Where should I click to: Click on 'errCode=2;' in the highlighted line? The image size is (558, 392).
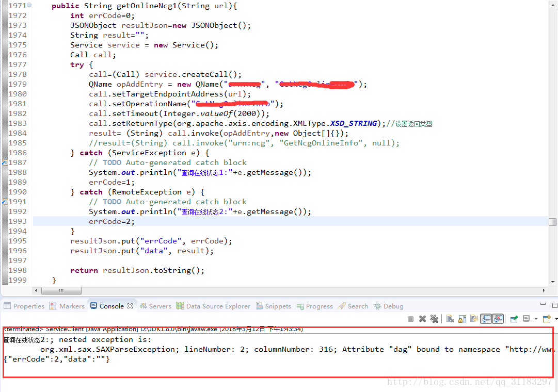click(111, 221)
